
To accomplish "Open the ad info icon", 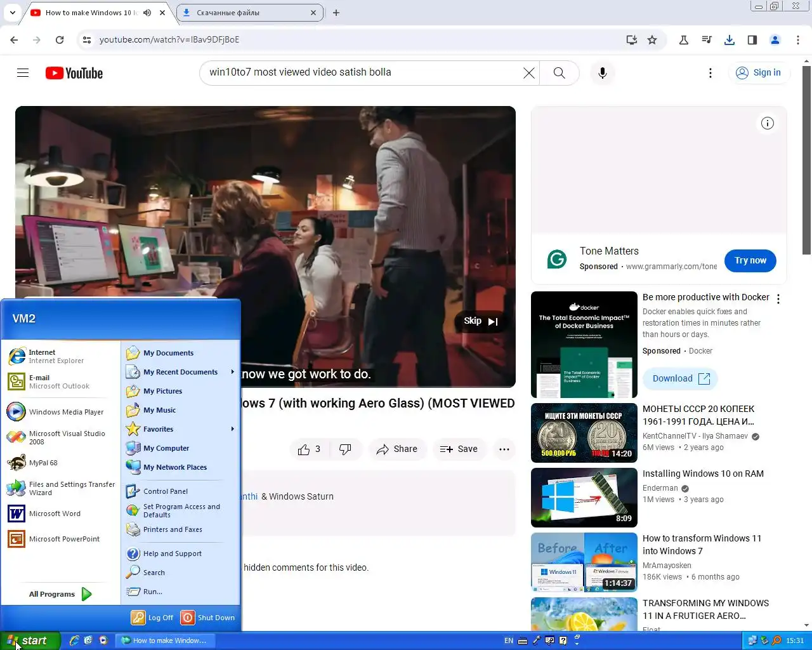I will click(x=768, y=123).
